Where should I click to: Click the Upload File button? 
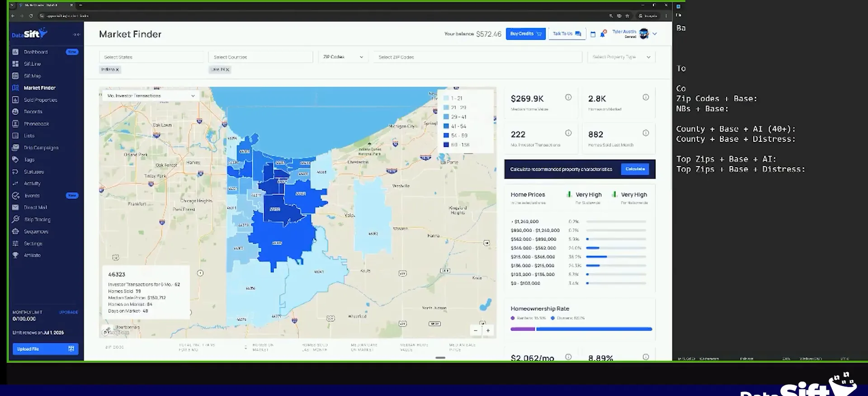click(45, 349)
